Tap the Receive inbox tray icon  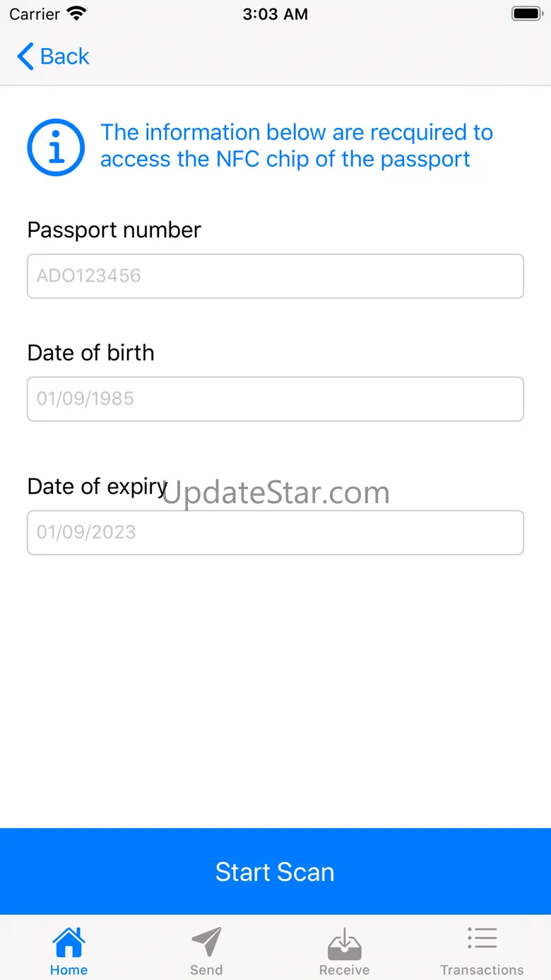point(344,943)
